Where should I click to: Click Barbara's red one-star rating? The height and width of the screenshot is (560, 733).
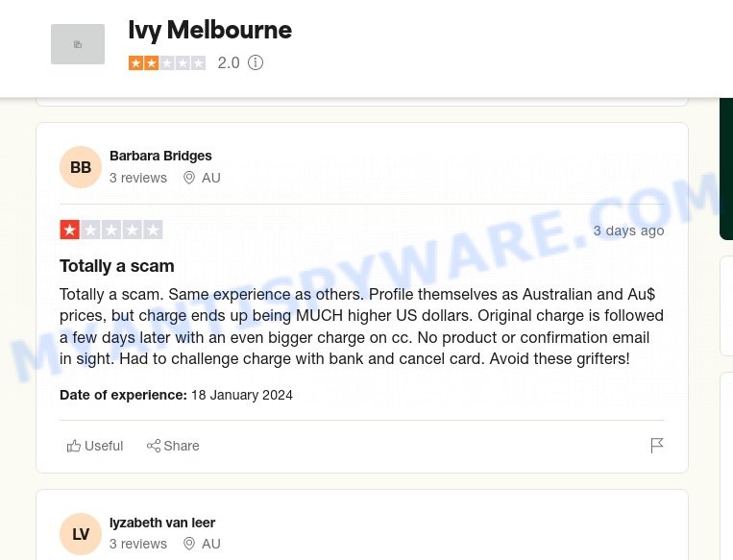111,230
